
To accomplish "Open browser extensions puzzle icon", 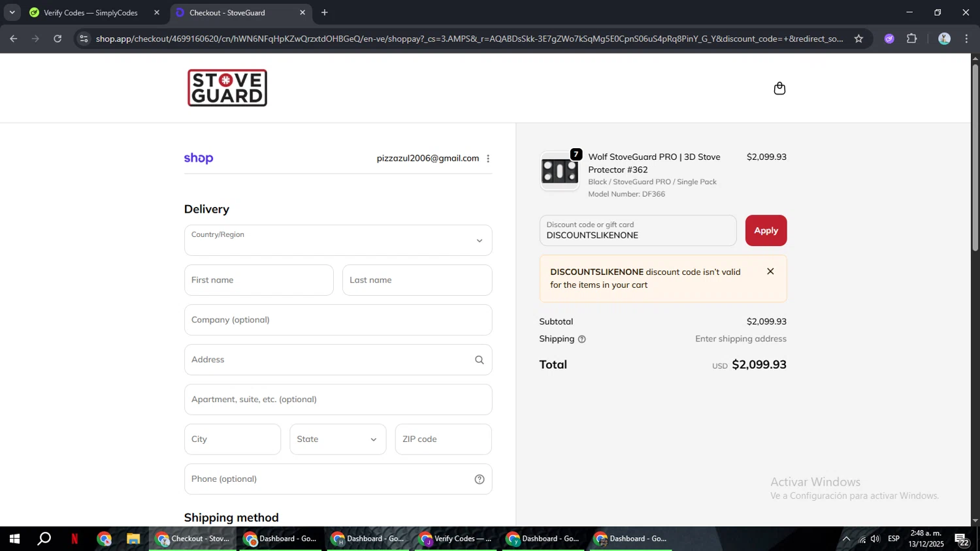I will [x=912, y=39].
